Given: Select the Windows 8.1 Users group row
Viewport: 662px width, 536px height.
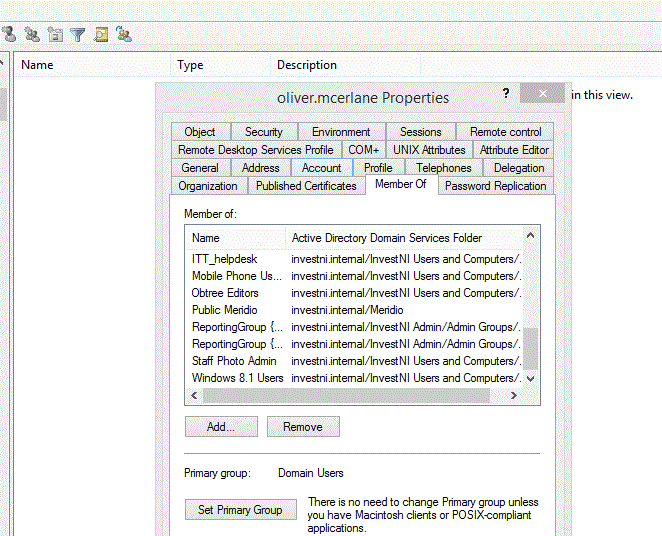Looking at the screenshot, I should coord(354,378).
